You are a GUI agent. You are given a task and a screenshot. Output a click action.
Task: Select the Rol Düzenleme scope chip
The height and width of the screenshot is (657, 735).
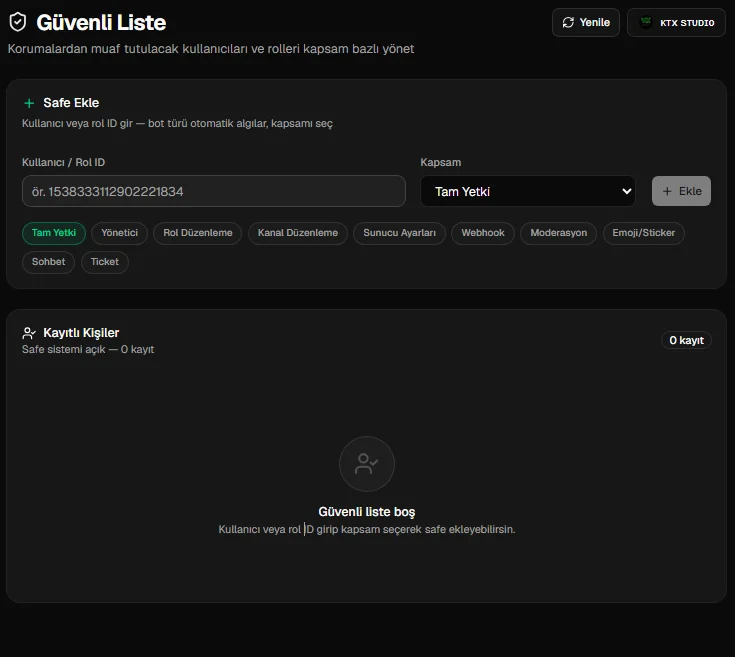tap(197, 233)
